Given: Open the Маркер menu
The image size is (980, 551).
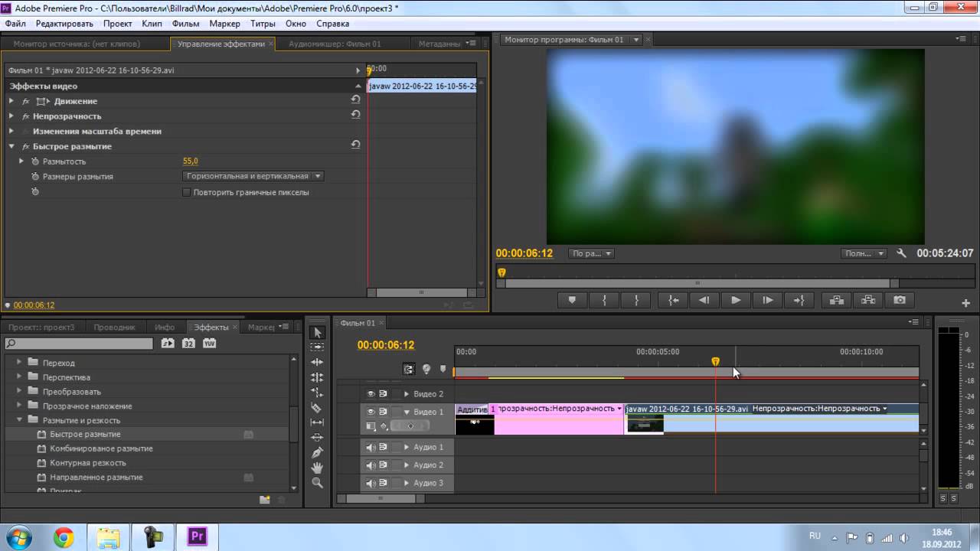Looking at the screenshot, I should (x=224, y=24).
